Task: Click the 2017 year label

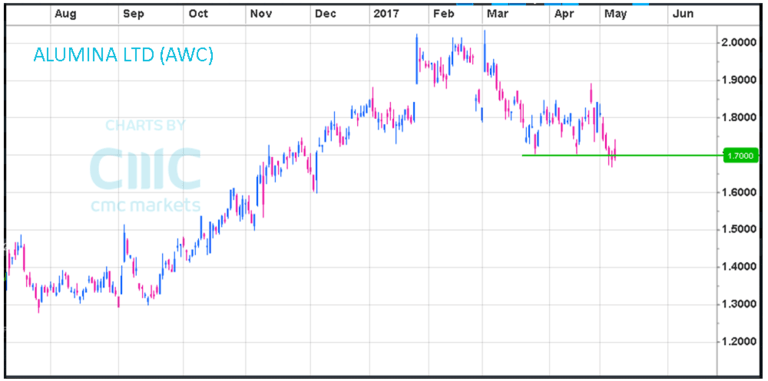Action: [x=385, y=14]
